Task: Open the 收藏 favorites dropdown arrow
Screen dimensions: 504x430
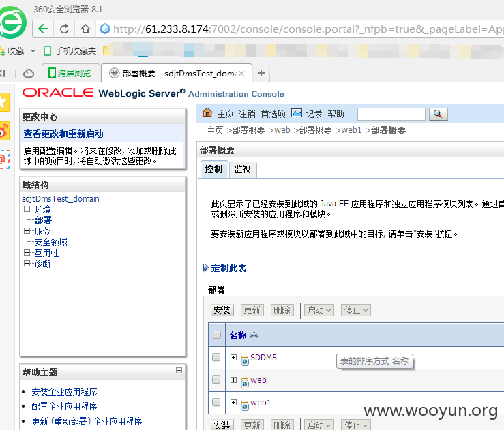Action: pos(33,50)
